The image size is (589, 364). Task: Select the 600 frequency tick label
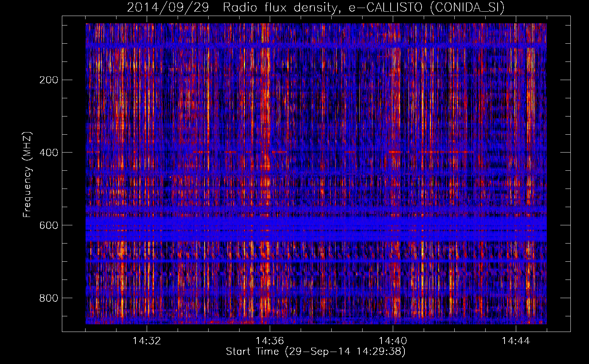pos(49,225)
